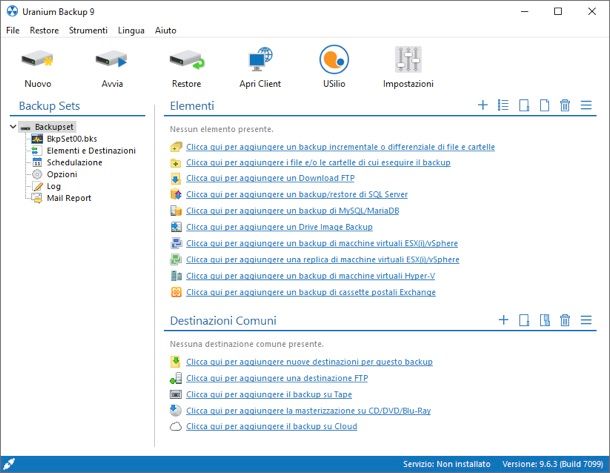Open Impostazioni sliders icon
Viewport: 610px width, 473px height.
[408, 59]
